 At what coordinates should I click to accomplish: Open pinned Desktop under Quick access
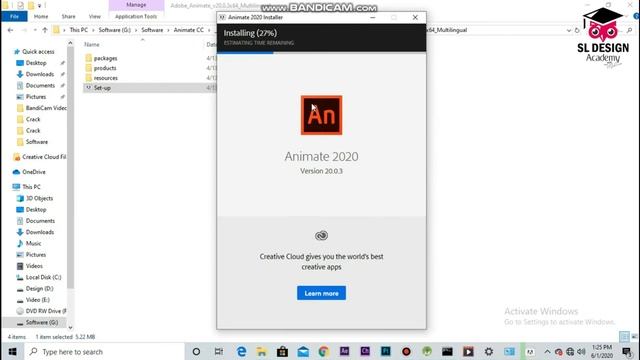click(36, 63)
